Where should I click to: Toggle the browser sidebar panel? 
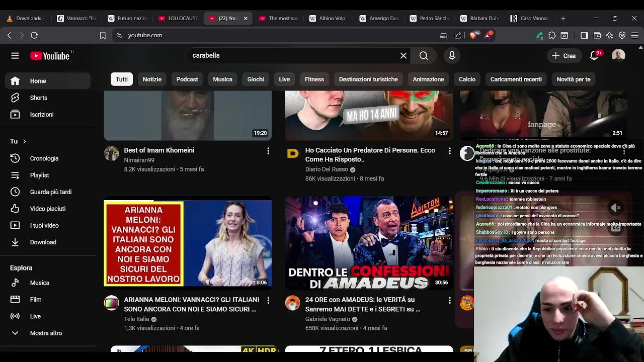click(584, 35)
